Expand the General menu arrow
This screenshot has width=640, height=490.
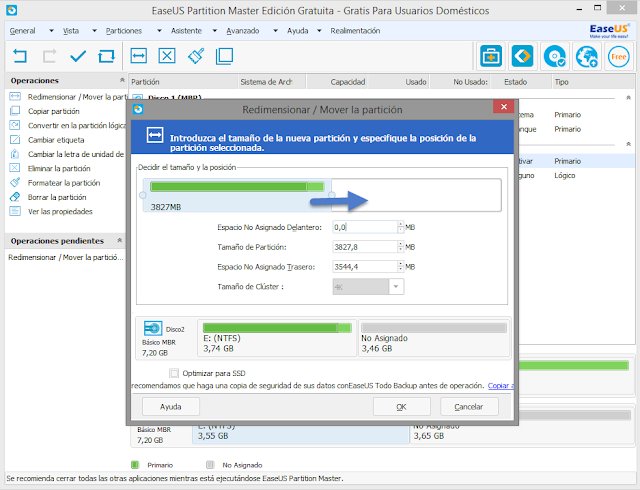pyautogui.click(x=51, y=31)
